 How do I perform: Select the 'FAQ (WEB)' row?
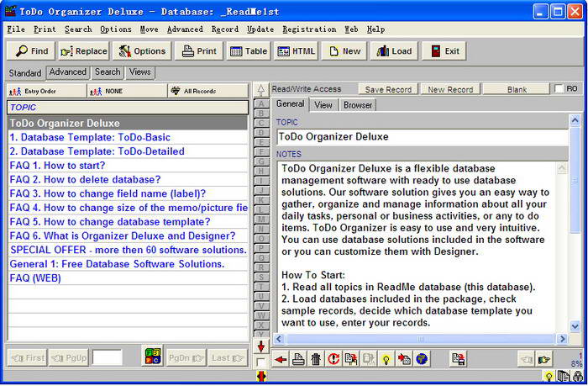(128, 278)
